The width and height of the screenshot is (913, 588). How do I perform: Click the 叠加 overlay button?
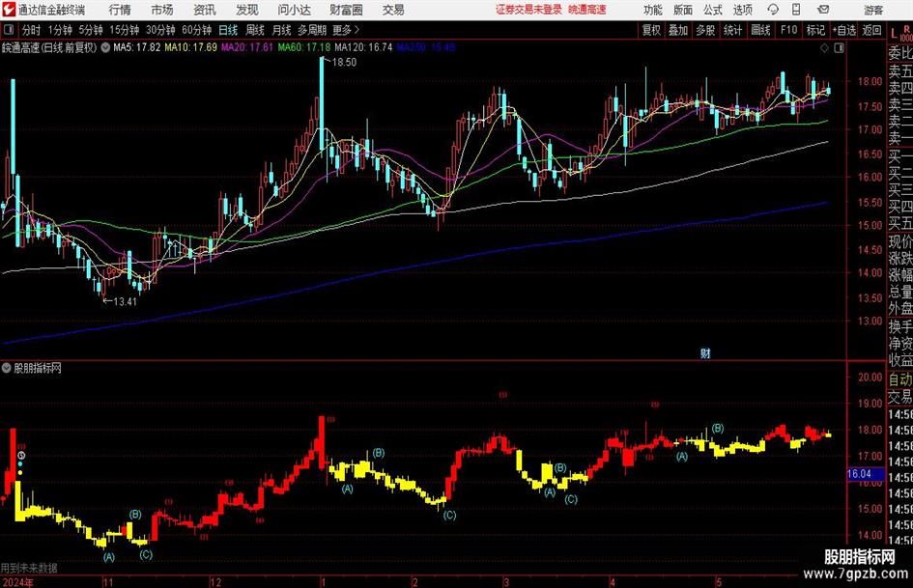pyautogui.click(x=678, y=30)
